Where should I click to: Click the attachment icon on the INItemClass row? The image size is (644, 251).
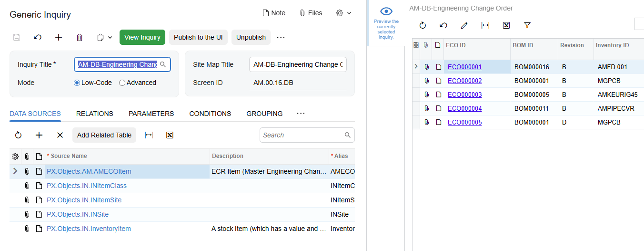[27, 186]
